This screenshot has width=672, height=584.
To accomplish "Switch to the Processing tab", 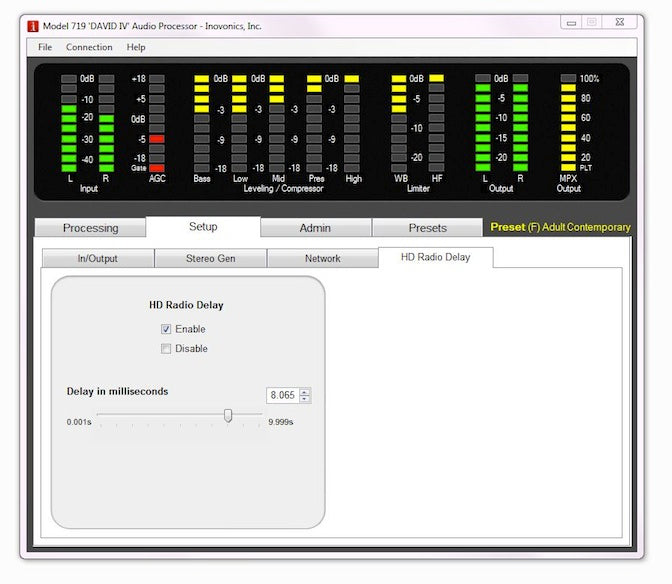I will pyautogui.click(x=90, y=228).
